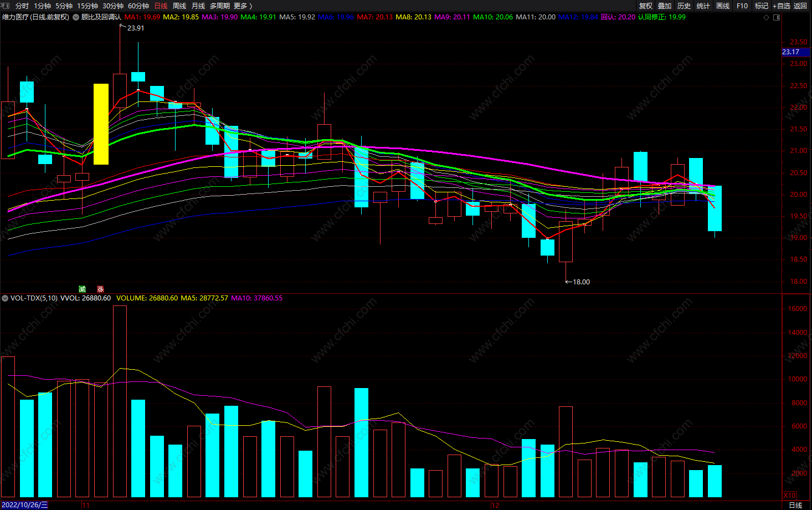Select the 15分钟 period
The width and height of the screenshot is (812, 510).
[x=88, y=6]
